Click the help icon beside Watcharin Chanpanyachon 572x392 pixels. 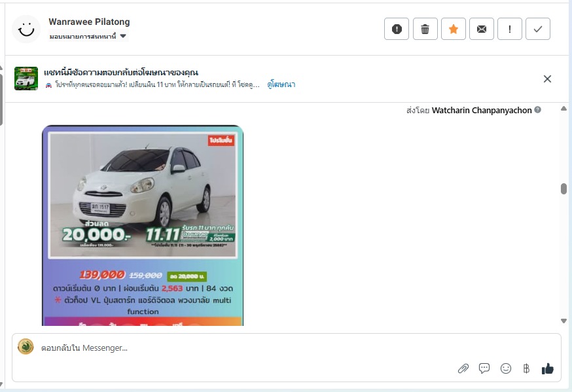[538, 110]
